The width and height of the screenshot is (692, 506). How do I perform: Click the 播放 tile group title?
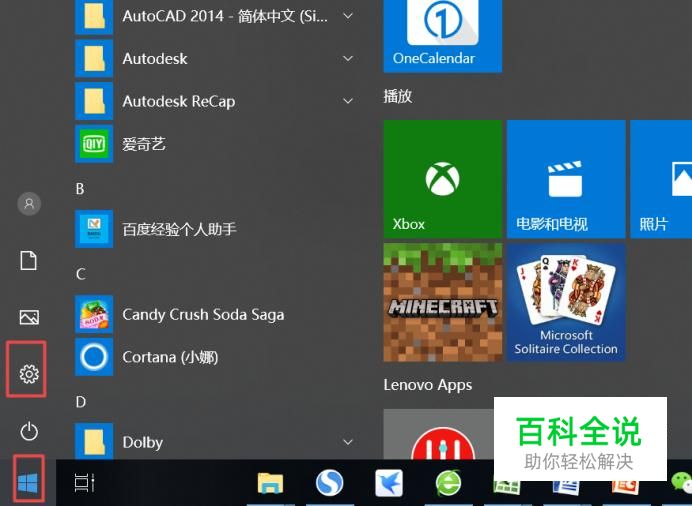click(398, 96)
